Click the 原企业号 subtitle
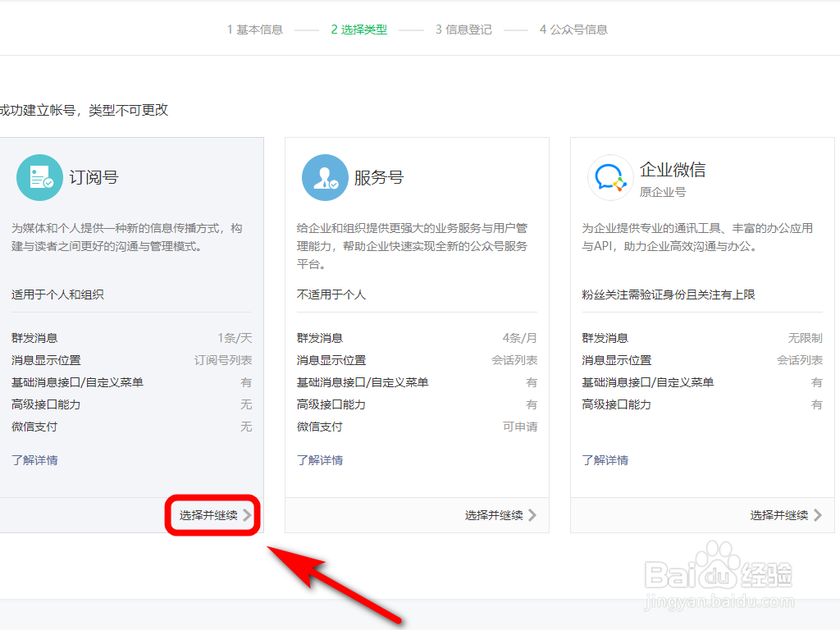 663,192
